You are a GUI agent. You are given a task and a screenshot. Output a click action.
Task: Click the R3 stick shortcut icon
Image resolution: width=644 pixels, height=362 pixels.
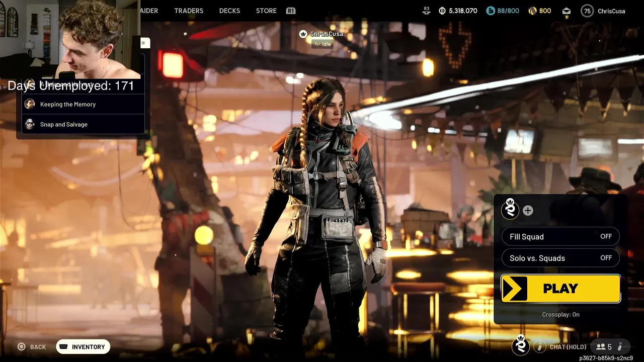427,11
